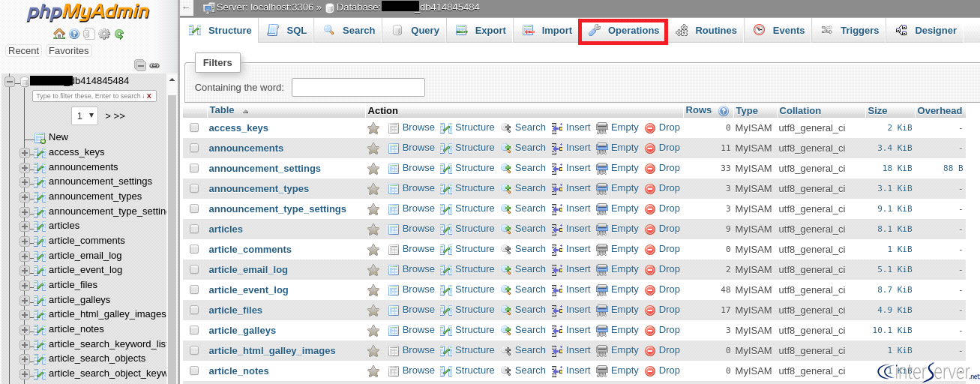Click the Empty icon for article_email_log row
Viewport: 980px width, 384px height.
602,270
